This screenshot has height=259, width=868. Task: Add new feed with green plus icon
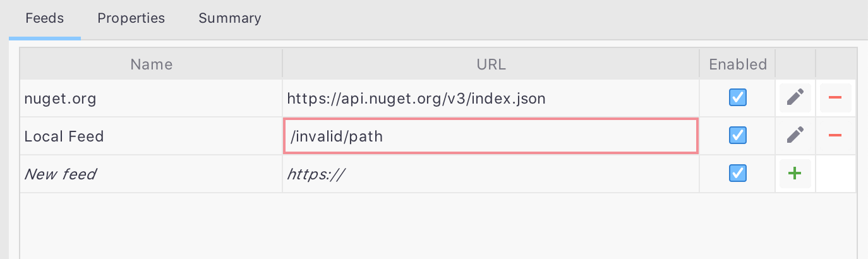pyautogui.click(x=795, y=174)
